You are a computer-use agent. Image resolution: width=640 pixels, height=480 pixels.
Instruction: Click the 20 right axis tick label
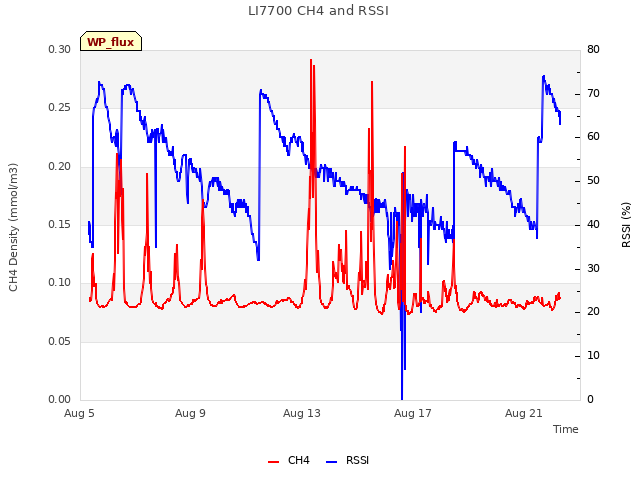tap(593, 311)
